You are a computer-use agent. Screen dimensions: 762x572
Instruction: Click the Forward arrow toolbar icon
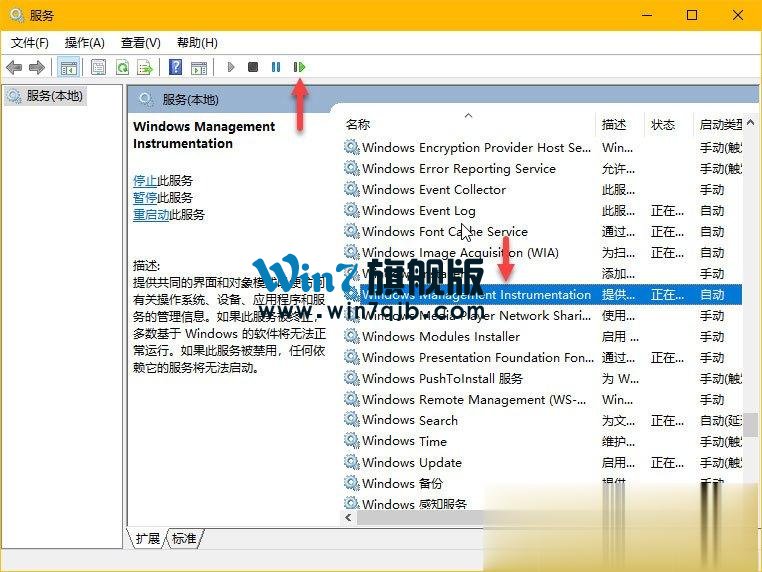(x=36, y=67)
